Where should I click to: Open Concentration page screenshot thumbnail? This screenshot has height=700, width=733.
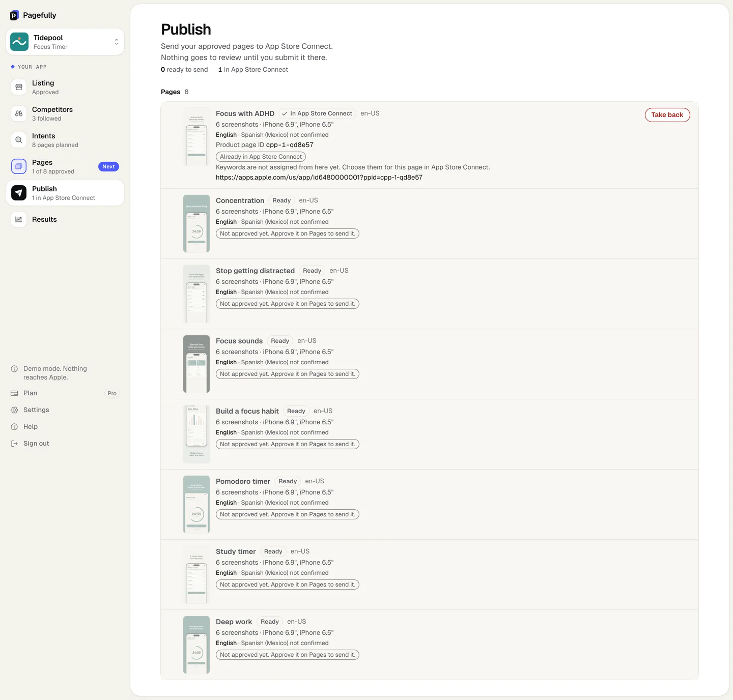[x=196, y=224]
